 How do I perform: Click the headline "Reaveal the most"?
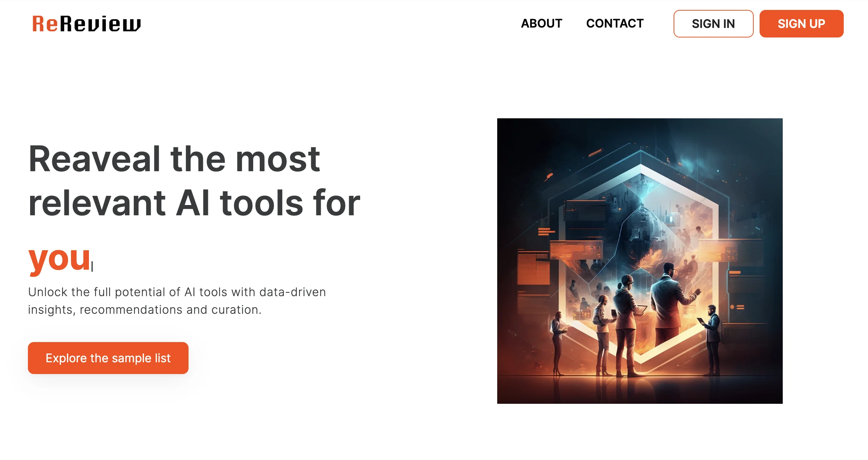click(x=174, y=159)
